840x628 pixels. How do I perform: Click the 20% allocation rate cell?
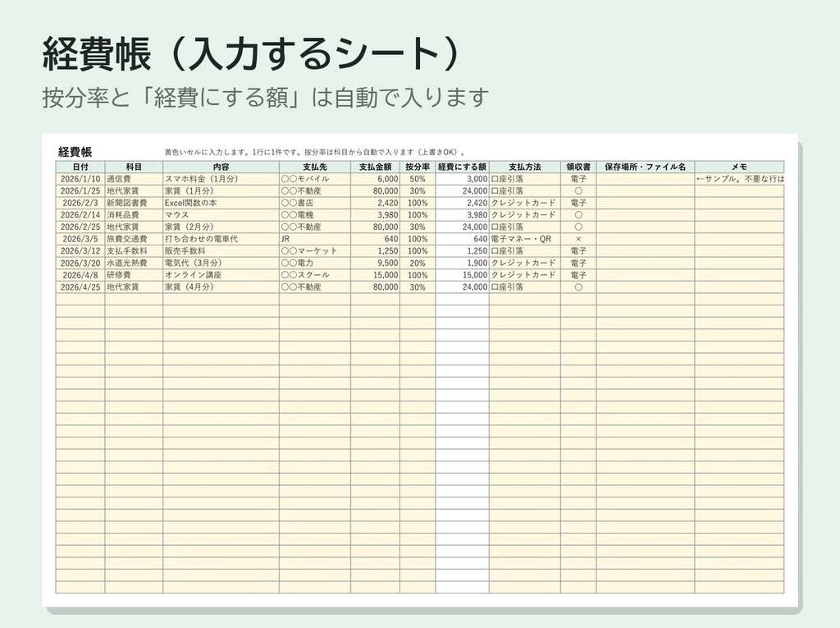click(x=418, y=263)
